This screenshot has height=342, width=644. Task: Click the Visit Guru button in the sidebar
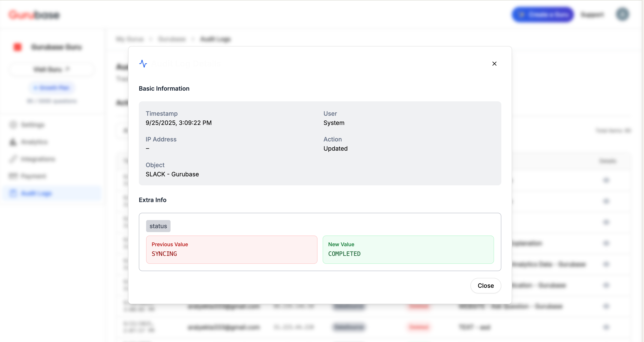click(52, 69)
